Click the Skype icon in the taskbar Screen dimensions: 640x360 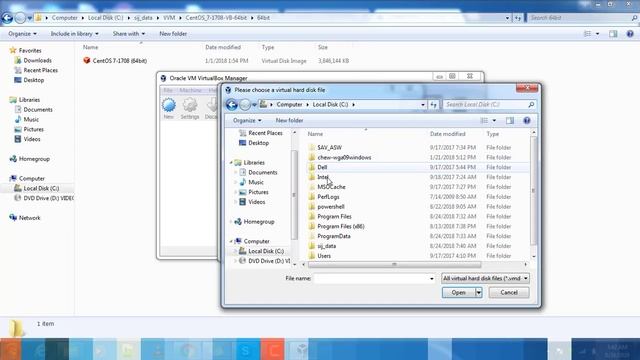(x=245, y=350)
